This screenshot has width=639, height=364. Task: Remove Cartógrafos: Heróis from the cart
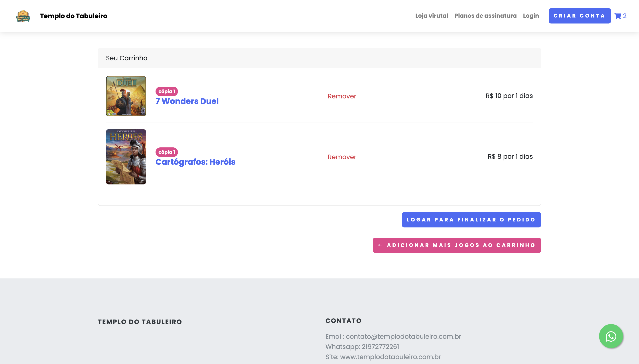click(x=342, y=157)
